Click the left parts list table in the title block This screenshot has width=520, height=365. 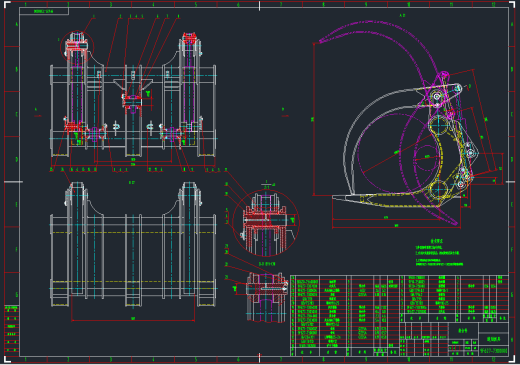pos(345,316)
